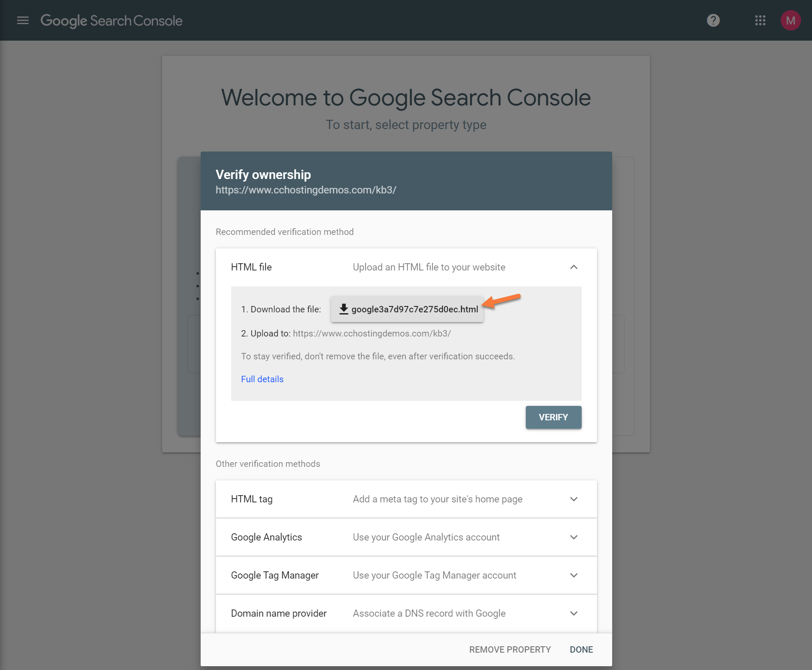Click the download icon beside the HTML filename
The height and width of the screenshot is (670, 812).
[x=344, y=309]
